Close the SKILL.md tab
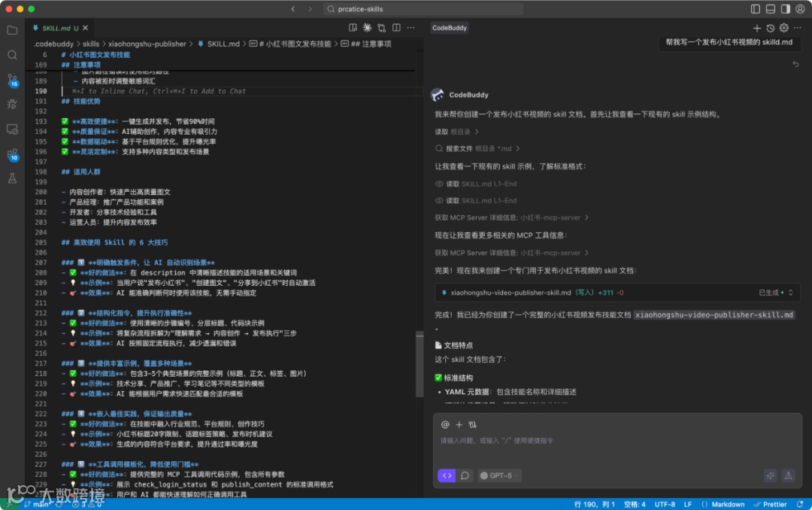 86,28
